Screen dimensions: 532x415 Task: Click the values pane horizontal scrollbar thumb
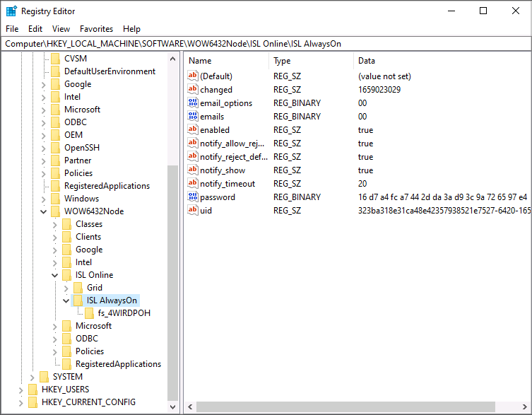click(345, 407)
